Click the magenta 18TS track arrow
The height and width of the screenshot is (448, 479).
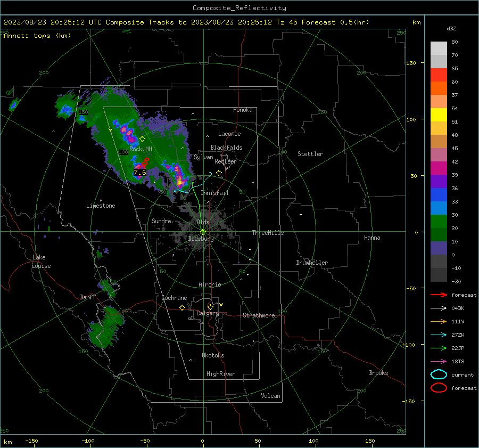coord(439,361)
